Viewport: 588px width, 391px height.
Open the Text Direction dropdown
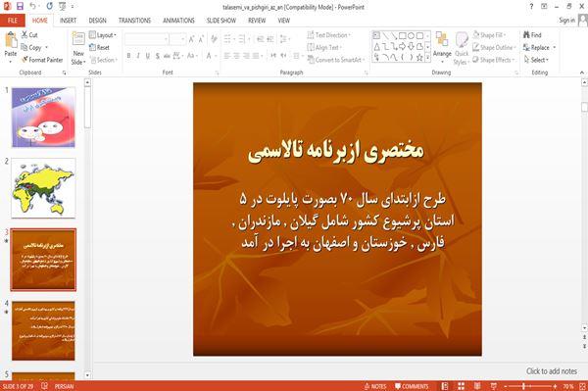(329, 35)
